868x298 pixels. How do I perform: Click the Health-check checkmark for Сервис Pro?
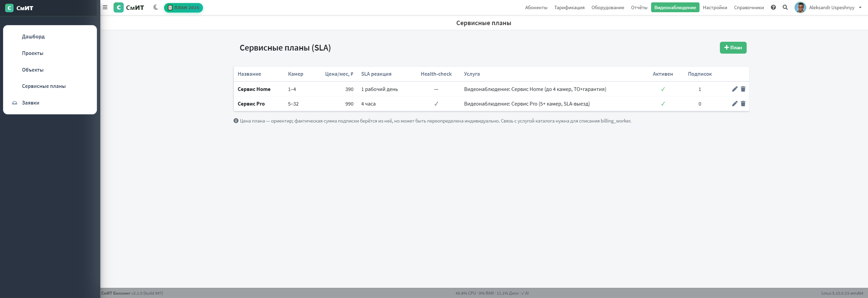pyautogui.click(x=436, y=104)
